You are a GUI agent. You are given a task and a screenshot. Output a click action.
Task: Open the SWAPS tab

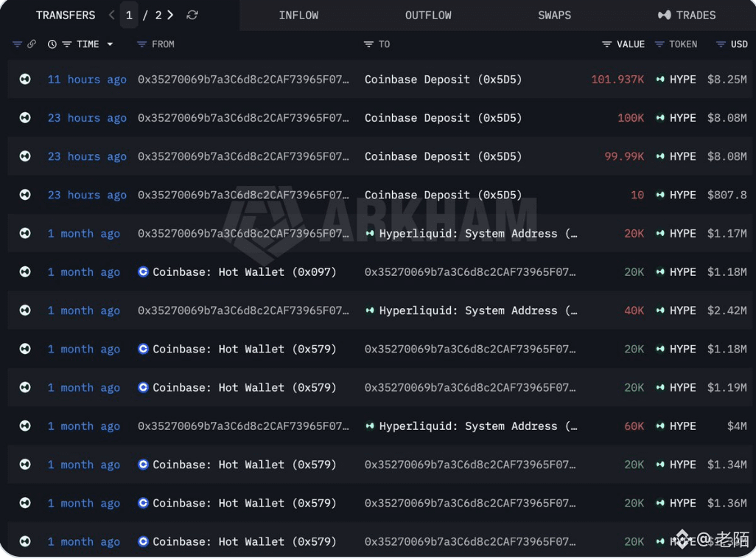click(554, 15)
